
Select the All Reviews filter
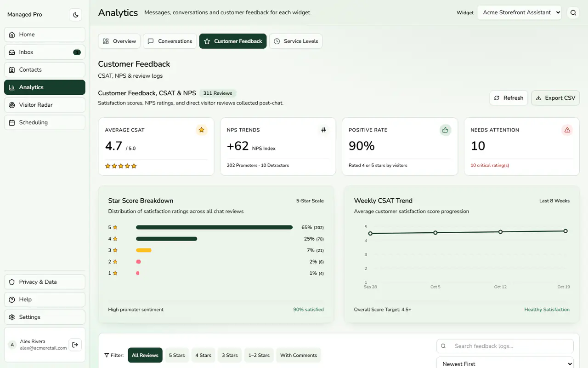pyautogui.click(x=145, y=355)
